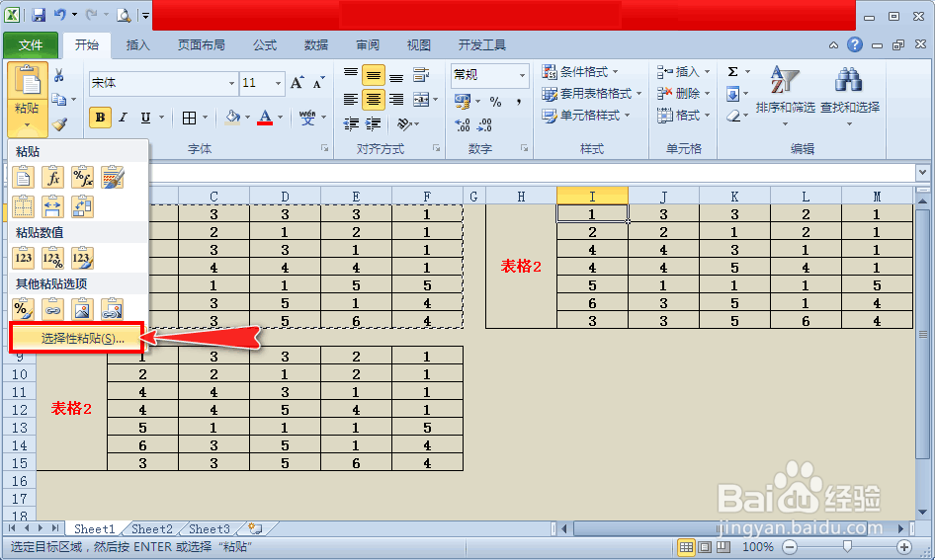The width and height of the screenshot is (935, 560).
Task: Toggle Bold formatting
Action: (100, 118)
